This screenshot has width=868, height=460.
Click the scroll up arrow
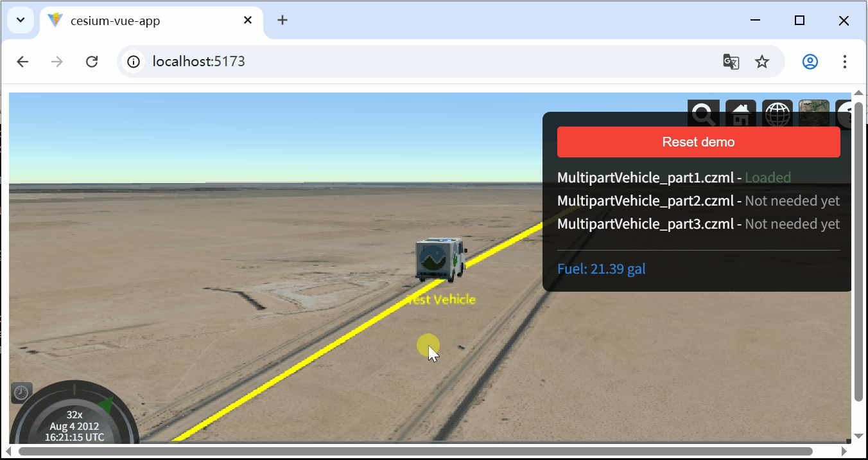pyautogui.click(x=859, y=93)
